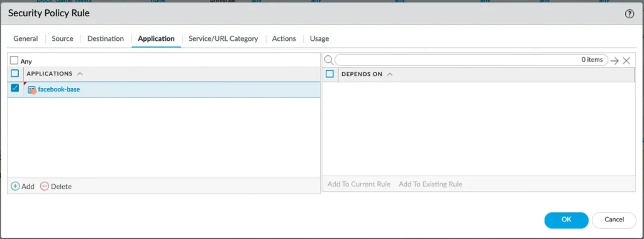
Task: Confirm the rule with OK button
Action: click(567, 220)
